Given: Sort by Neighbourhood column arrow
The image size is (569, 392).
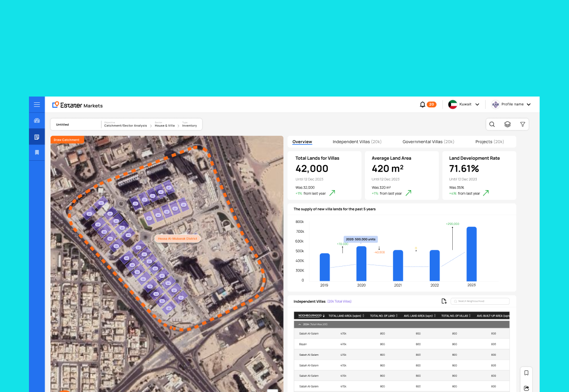Looking at the screenshot, I should tap(324, 316).
